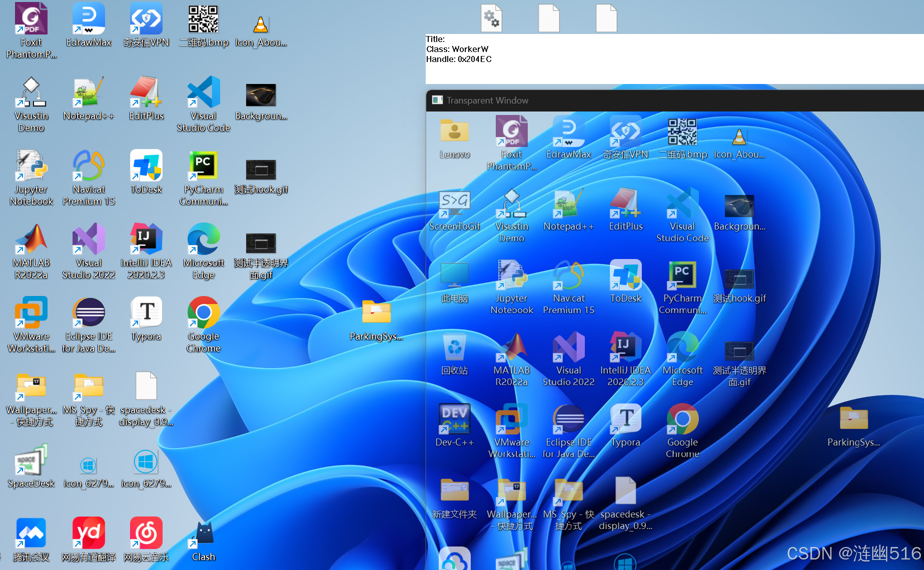This screenshot has height=570, width=924.
Task: Open VMware Workstation in Transparent Window
Action: [x=511, y=431]
